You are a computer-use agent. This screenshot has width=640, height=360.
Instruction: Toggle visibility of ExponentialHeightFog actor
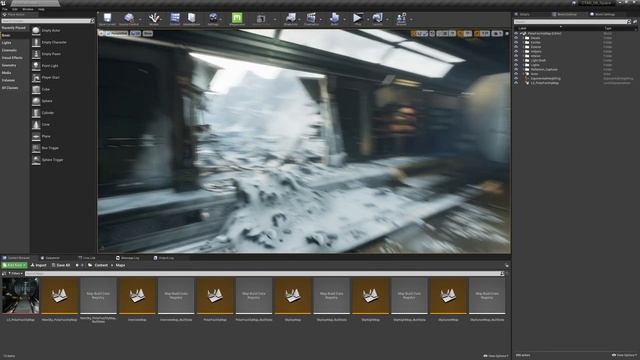[516, 78]
